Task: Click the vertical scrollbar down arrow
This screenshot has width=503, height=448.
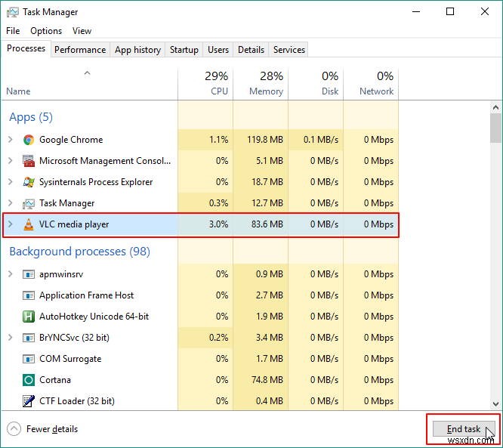Action: click(x=495, y=404)
